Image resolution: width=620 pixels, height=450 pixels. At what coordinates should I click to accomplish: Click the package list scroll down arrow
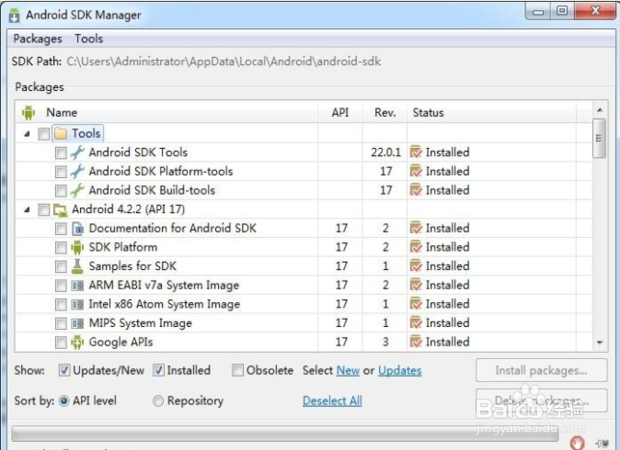[x=600, y=342]
